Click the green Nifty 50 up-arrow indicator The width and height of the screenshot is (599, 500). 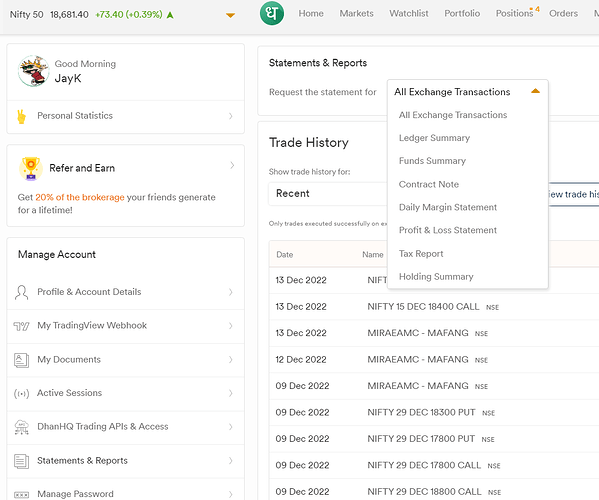(x=170, y=15)
